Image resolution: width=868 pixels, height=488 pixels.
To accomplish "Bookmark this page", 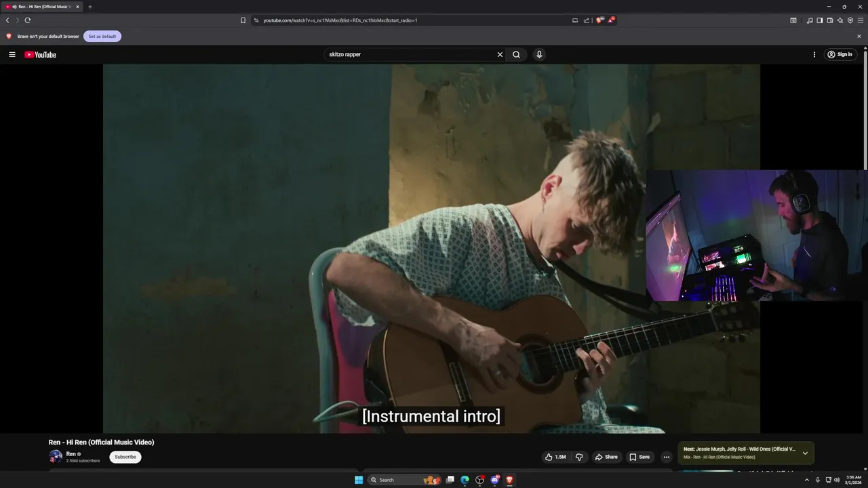I will point(243,20).
